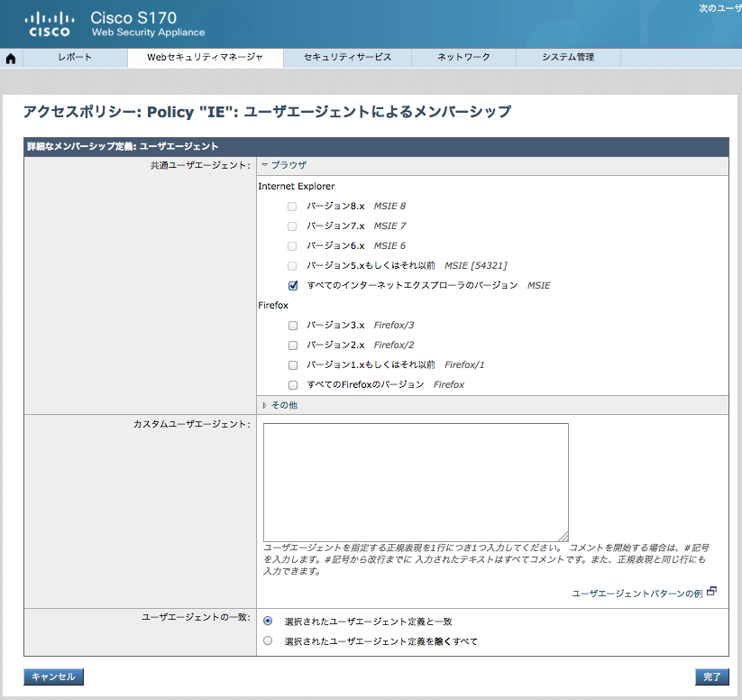Open the レポート tab
Image resolution: width=742 pixels, height=700 pixels.
pyautogui.click(x=74, y=58)
